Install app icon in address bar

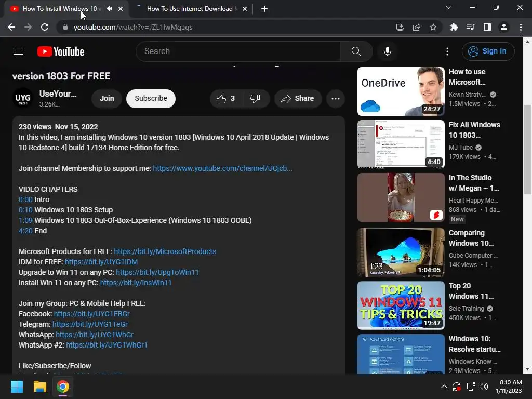tap(400, 27)
